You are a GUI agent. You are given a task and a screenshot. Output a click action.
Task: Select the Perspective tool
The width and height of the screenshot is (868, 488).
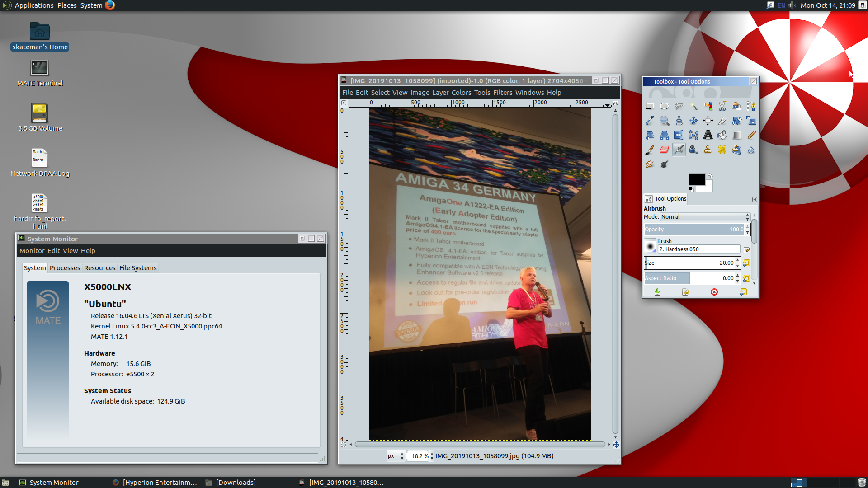[x=664, y=135]
